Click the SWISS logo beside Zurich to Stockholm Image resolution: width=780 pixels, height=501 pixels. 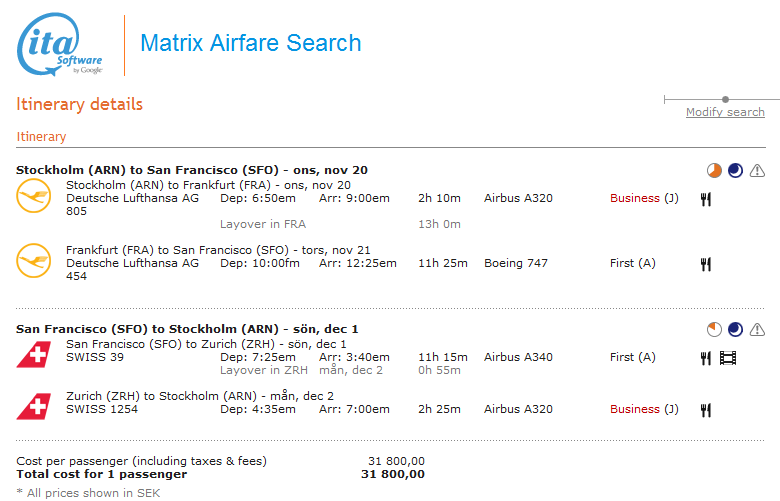coord(34,406)
